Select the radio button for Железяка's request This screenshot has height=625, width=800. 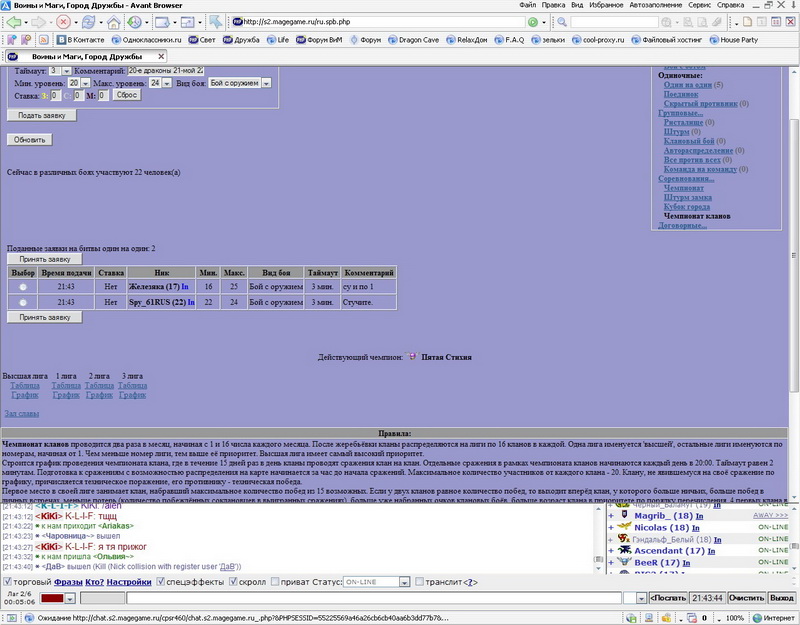click(23, 287)
